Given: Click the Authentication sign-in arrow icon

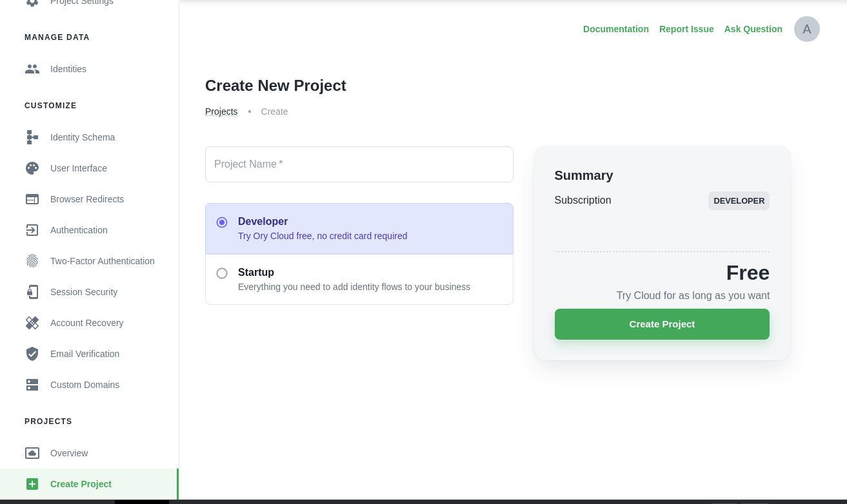Looking at the screenshot, I should [32, 230].
